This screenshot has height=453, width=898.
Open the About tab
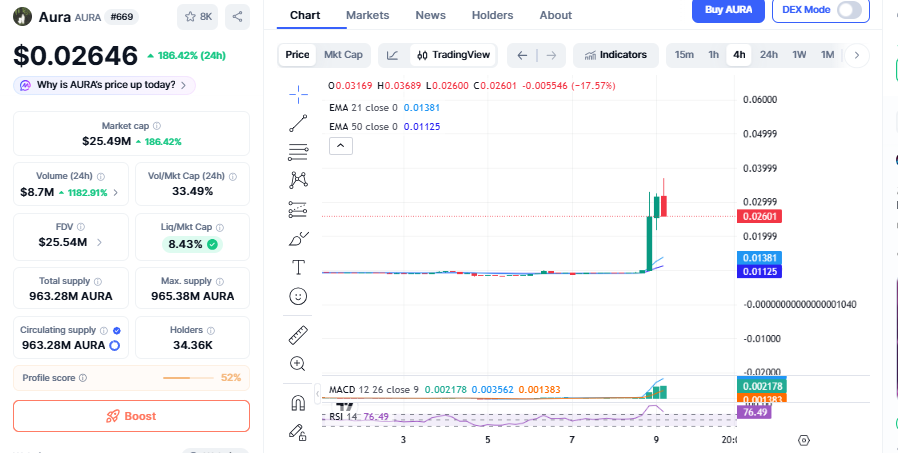pos(556,15)
